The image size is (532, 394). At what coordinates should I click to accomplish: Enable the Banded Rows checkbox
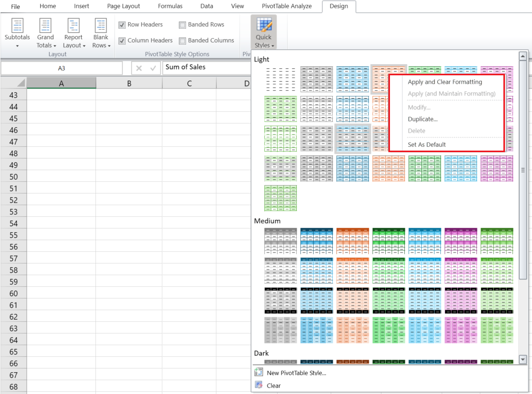click(x=182, y=25)
